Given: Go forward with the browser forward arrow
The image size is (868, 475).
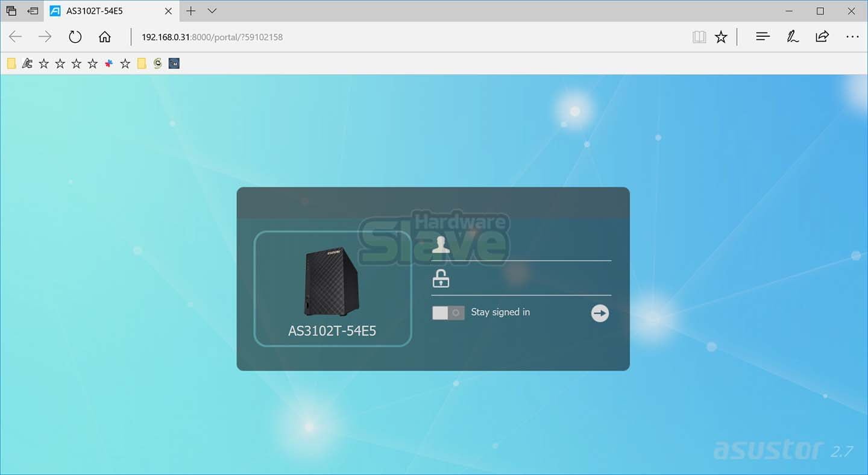Looking at the screenshot, I should 45,37.
